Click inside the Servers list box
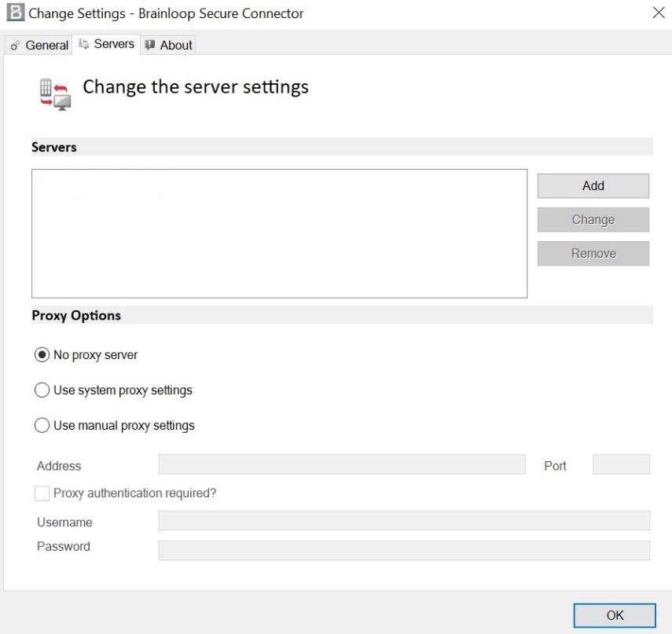The width and height of the screenshot is (672, 634). [280, 233]
